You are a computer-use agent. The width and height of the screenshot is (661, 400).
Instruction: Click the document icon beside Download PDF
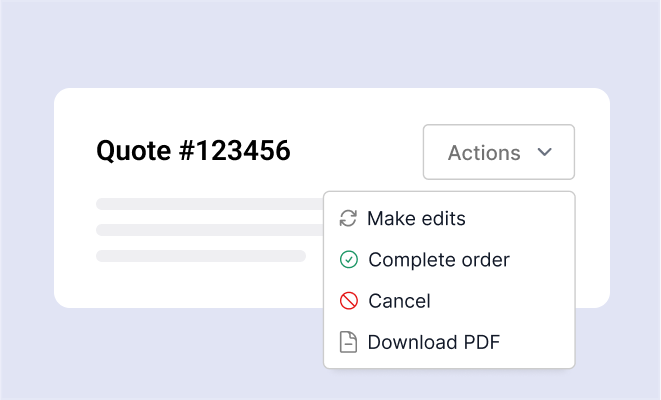(348, 342)
